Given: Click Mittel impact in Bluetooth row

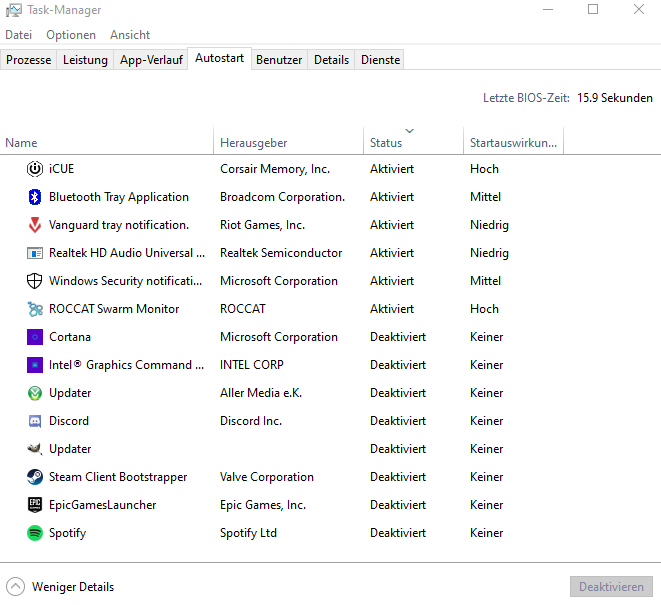Looking at the screenshot, I should 485,197.
